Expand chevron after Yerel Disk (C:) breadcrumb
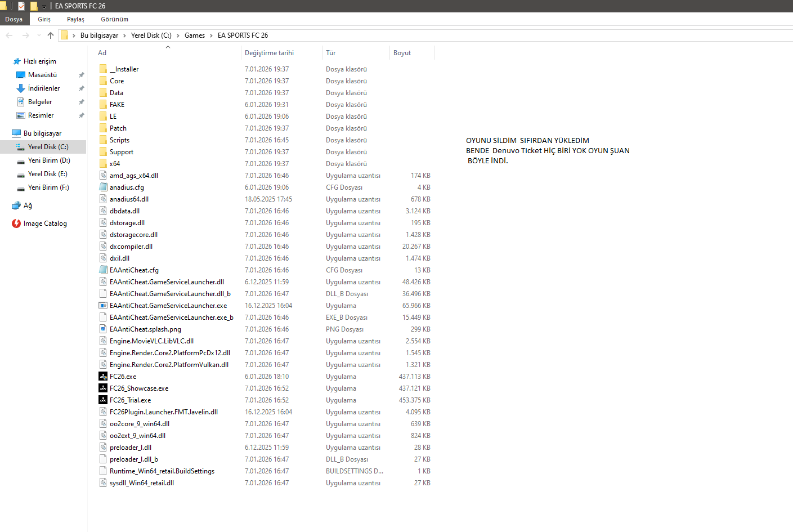The height and width of the screenshot is (532, 793). (178, 35)
